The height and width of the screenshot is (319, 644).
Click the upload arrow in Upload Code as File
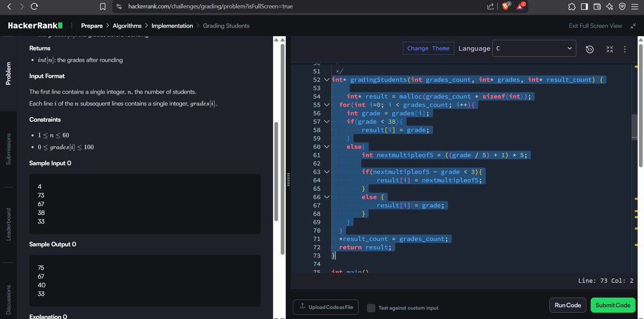(303, 307)
